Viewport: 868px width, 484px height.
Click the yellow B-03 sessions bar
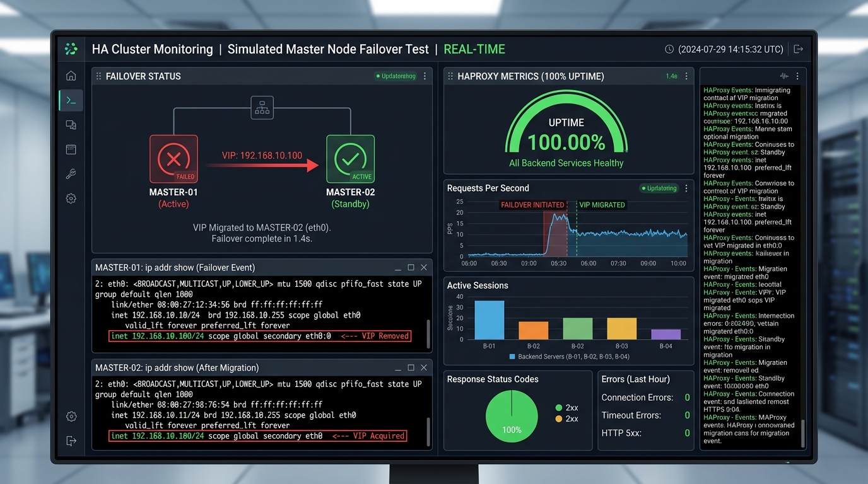coord(622,329)
